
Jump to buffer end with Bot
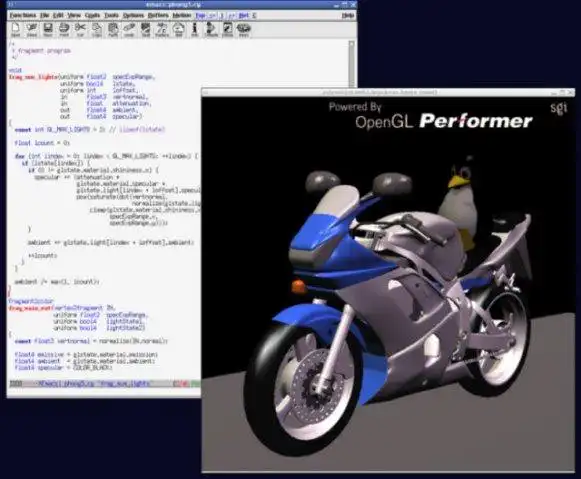tap(243, 15)
